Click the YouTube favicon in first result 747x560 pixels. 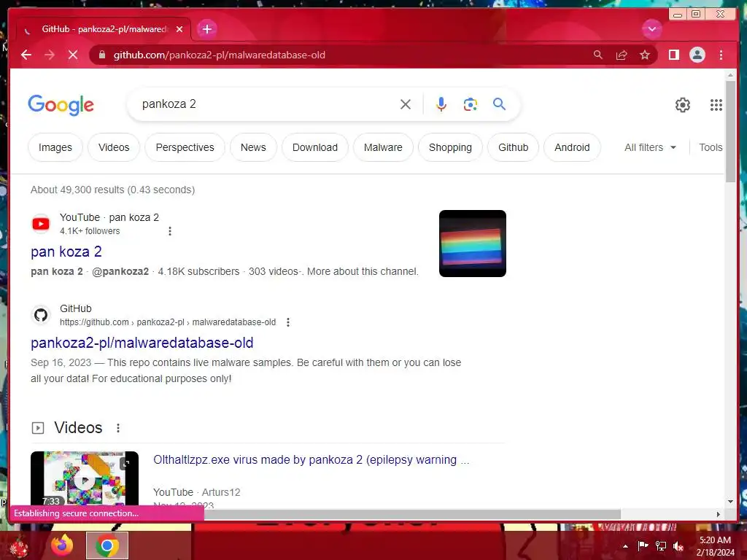[41, 224]
